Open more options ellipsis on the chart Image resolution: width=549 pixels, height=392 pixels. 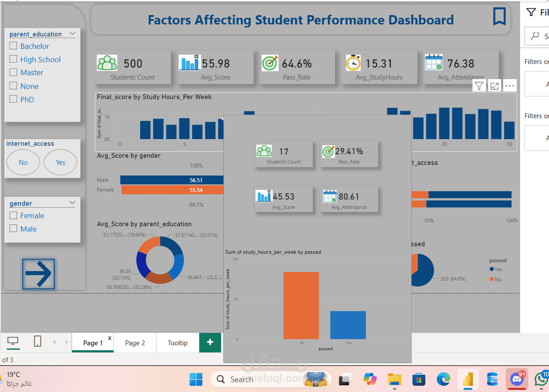tap(510, 86)
